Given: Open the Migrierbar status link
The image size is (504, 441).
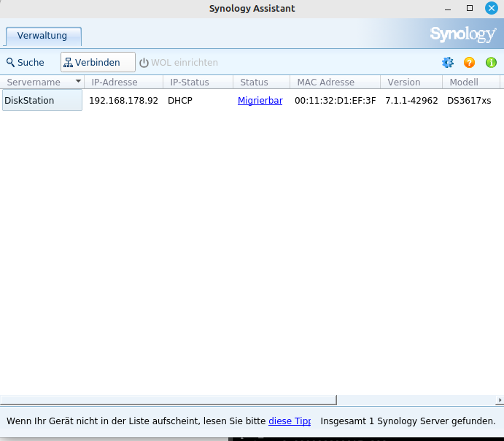Looking at the screenshot, I should [x=260, y=101].
